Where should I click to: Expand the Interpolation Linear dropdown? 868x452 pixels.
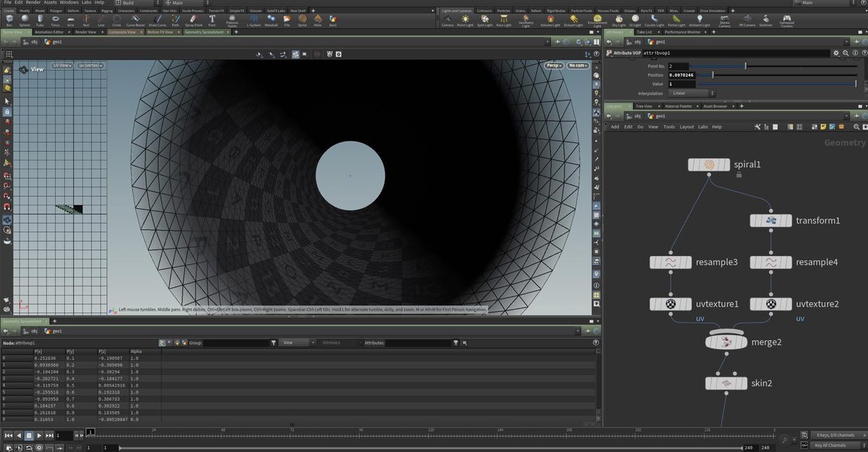[691, 93]
